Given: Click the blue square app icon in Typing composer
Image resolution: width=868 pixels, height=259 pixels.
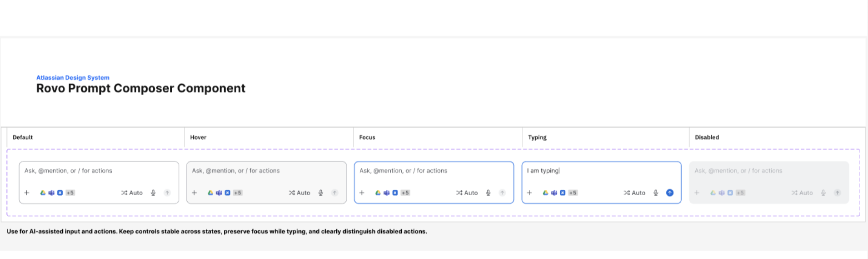Looking at the screenshot, I should coord(563,193).
